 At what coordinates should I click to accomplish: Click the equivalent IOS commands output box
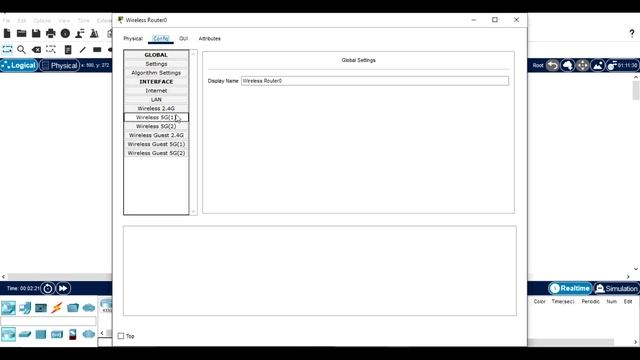tap(320, 271)
